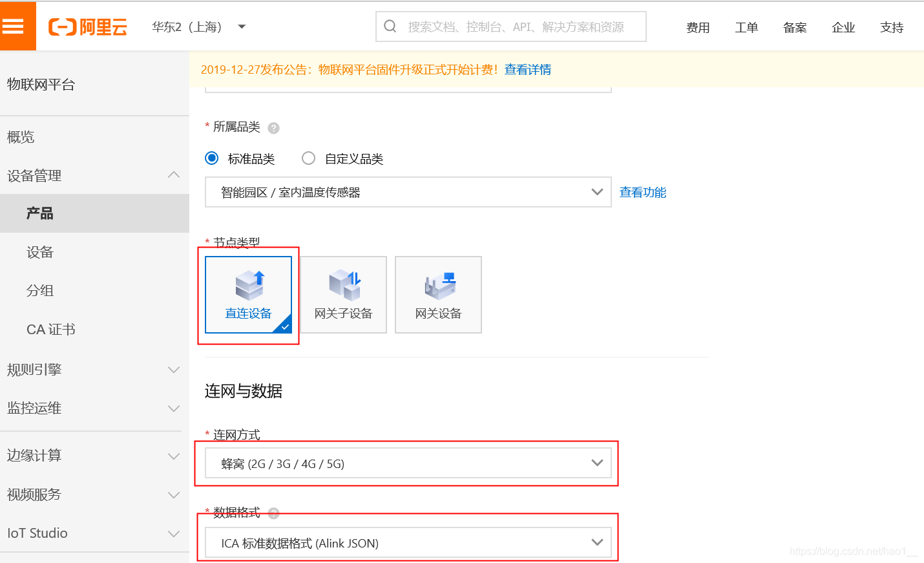Open the orange hamburger menu

click(17, 26)
